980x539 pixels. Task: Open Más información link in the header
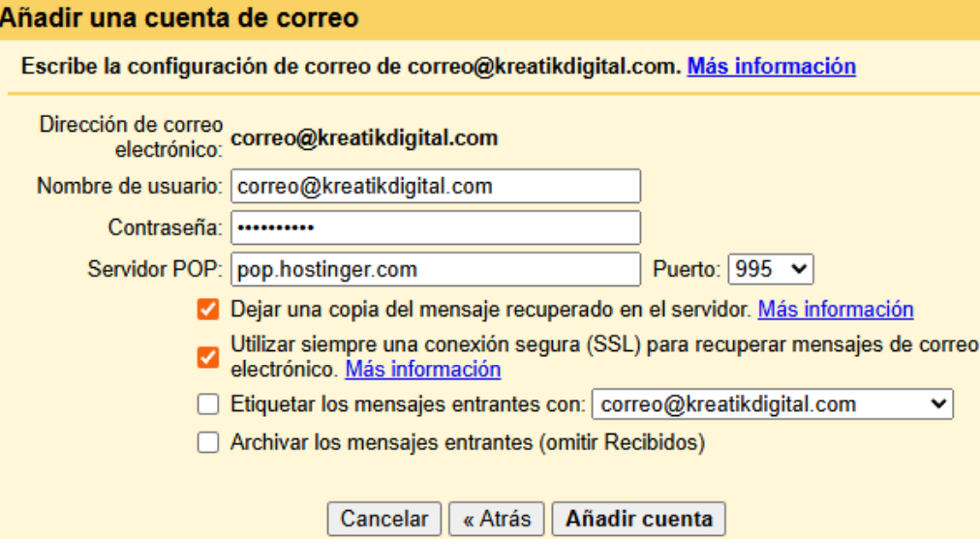(x=771, y=66)
